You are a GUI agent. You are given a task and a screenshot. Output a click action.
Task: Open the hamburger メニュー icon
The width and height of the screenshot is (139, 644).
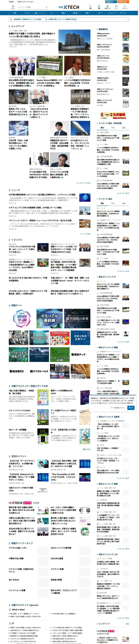coord(13,7)
